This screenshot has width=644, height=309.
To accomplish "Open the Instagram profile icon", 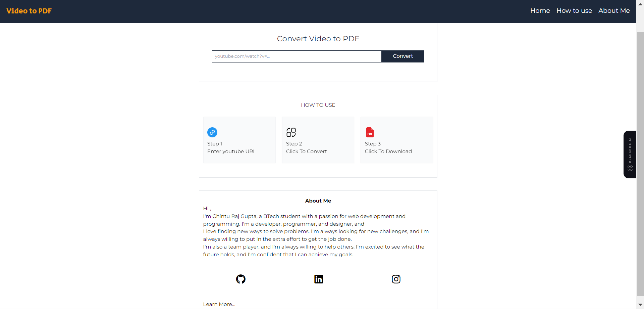I will (396, 279).
